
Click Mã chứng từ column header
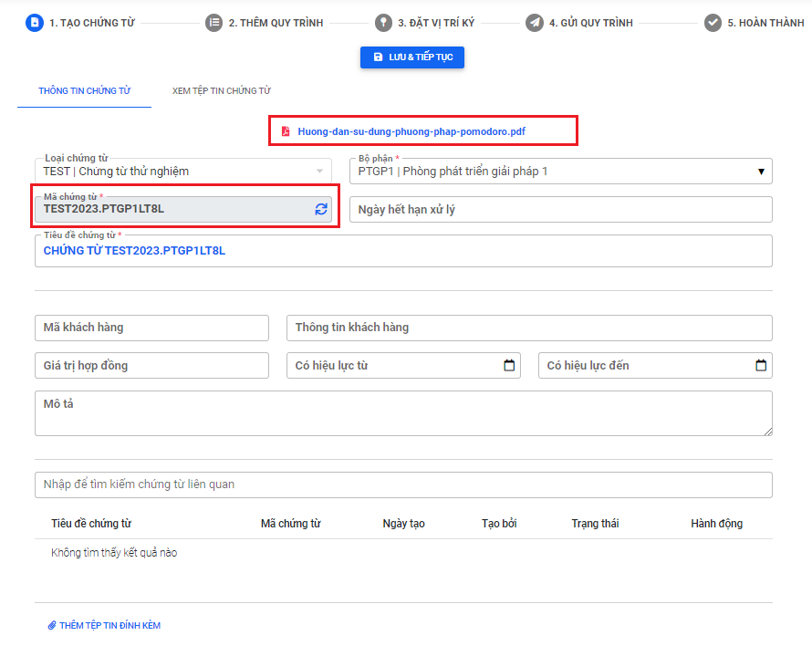click(290, 523)
